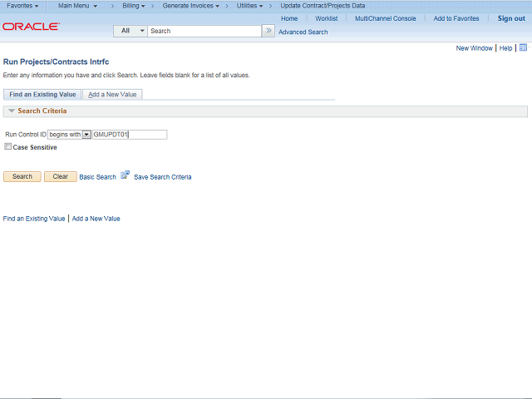Viewport: 532px width, 399px height.
Task: Click the search go arrow button
Action: click(268, 31)
